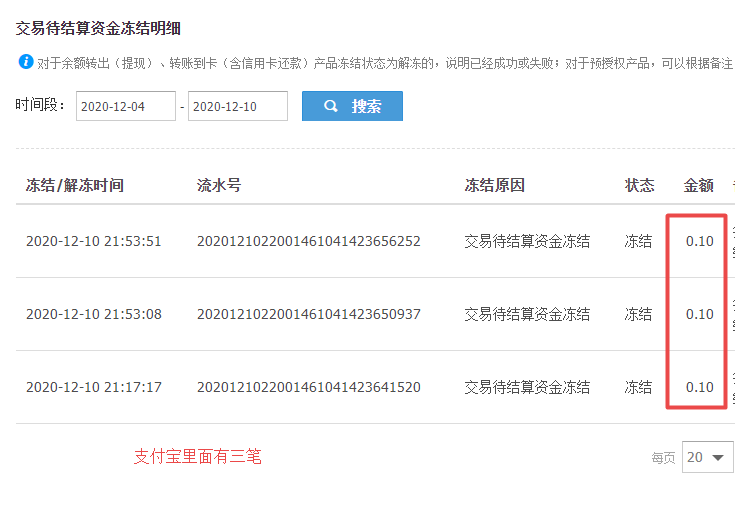
Task: Click the timestamp 2020-12-10 21:17:17
Action: (x=93, y=387)
